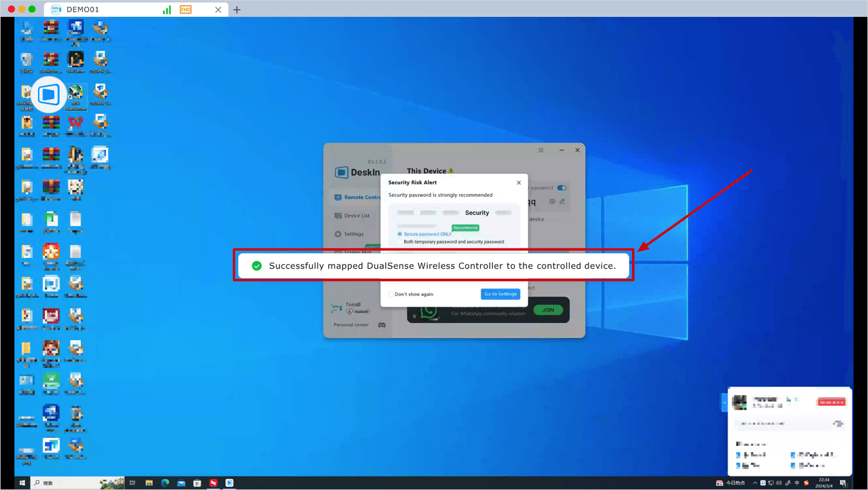
Task: Open the FHD resolution quality badge
Action: [x=186, y=10]
